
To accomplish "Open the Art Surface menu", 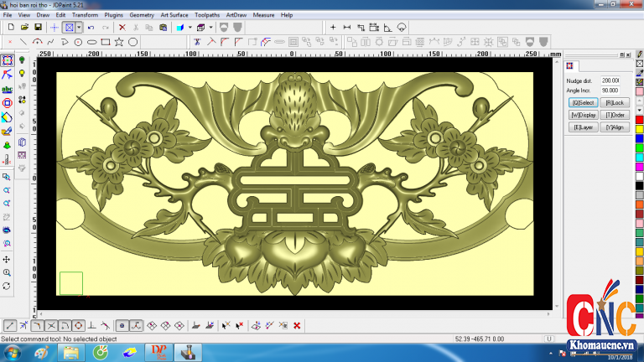I will pos(174,15).
